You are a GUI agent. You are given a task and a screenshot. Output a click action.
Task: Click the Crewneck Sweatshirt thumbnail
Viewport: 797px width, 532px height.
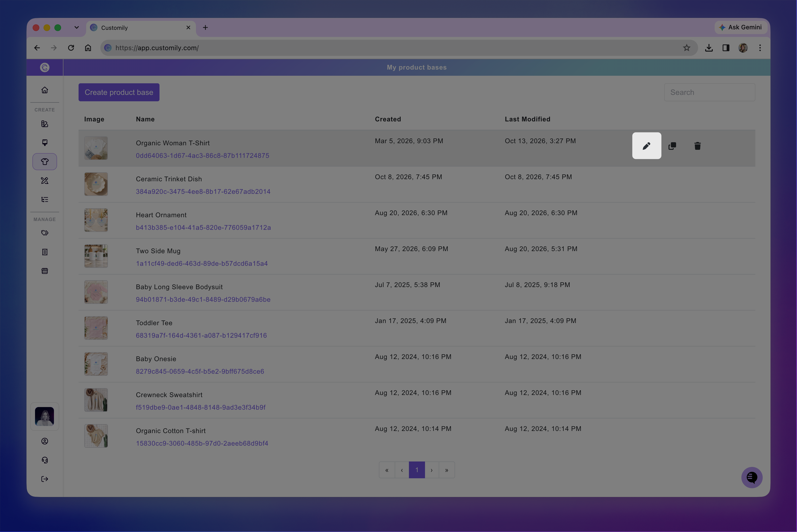click(96, 400)
